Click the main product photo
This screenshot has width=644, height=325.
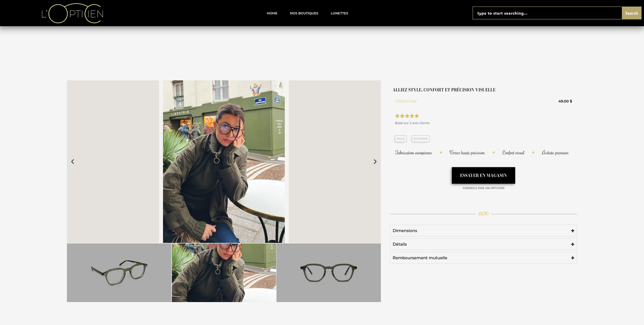[224, 161]
